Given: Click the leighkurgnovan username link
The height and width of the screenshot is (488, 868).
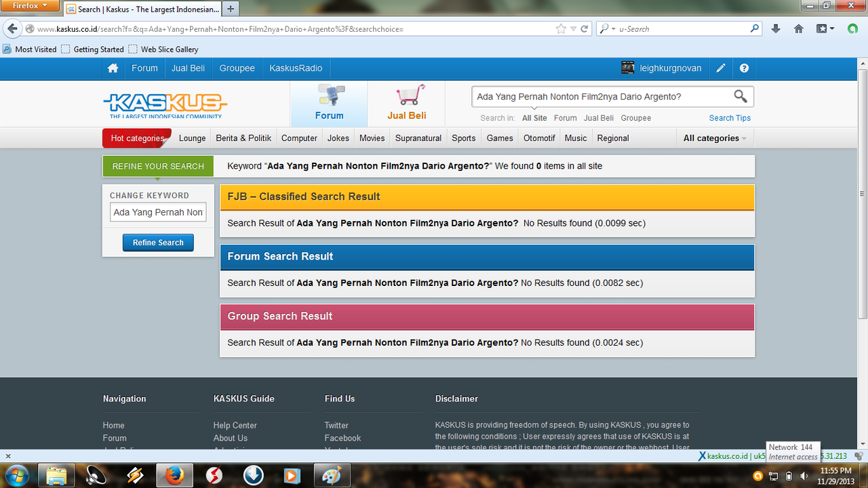Looking at the screenshot, I should 671,68.
